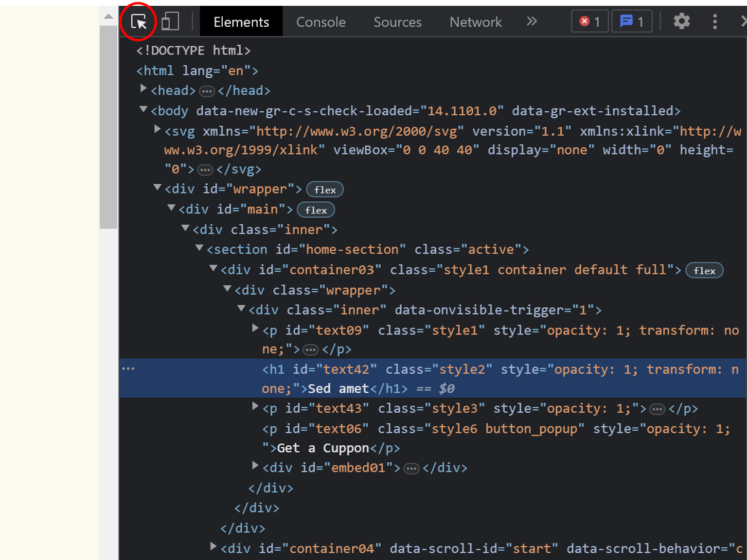This screenshot has width=747, height=560.
Task: Open options dots beside selected h1 row
Action: pos(128,369)
